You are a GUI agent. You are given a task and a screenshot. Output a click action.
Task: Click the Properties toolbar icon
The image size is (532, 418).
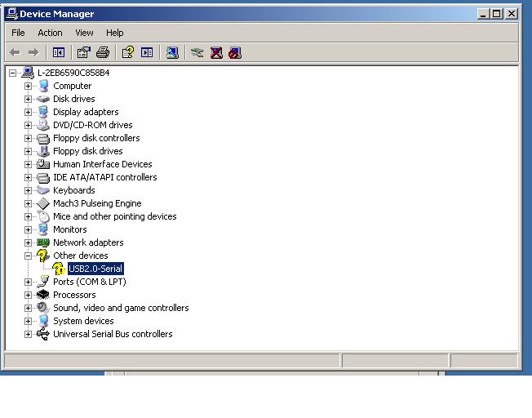click(x=83, y=52)
